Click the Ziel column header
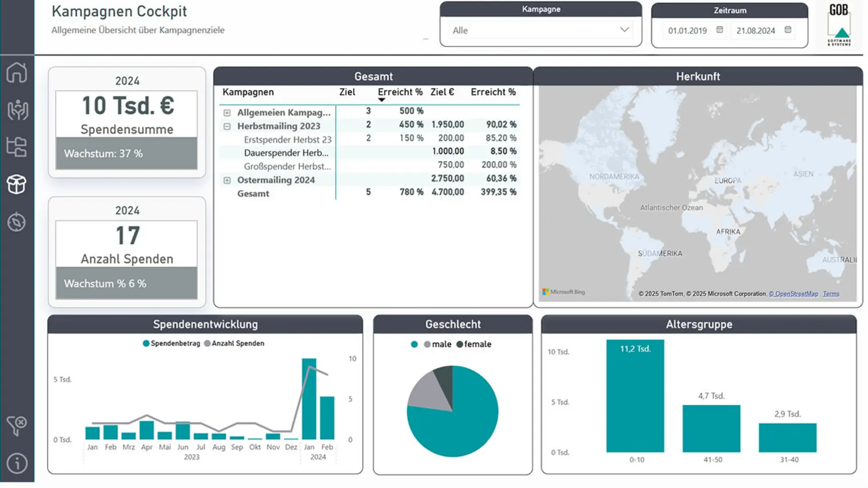Image resolution: width=868 pixels, height=488 pixels. (347, 92)
